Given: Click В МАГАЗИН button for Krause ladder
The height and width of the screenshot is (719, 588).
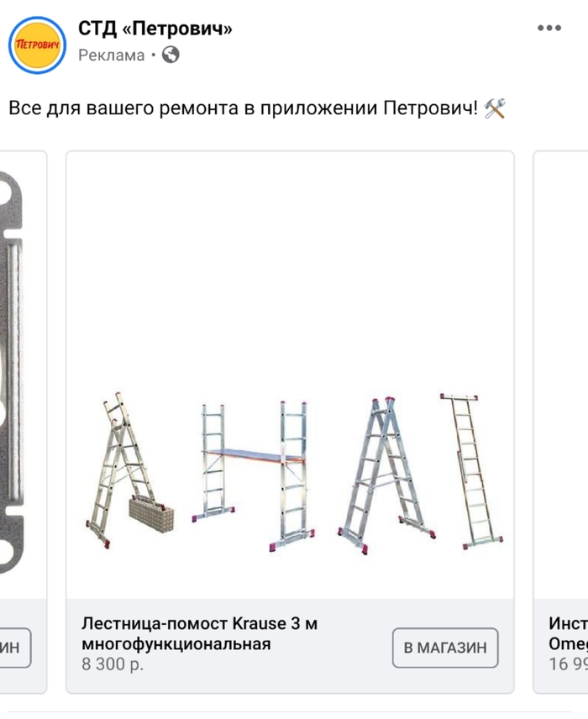Looking at the screenshot, I should [x=445, y=648].
